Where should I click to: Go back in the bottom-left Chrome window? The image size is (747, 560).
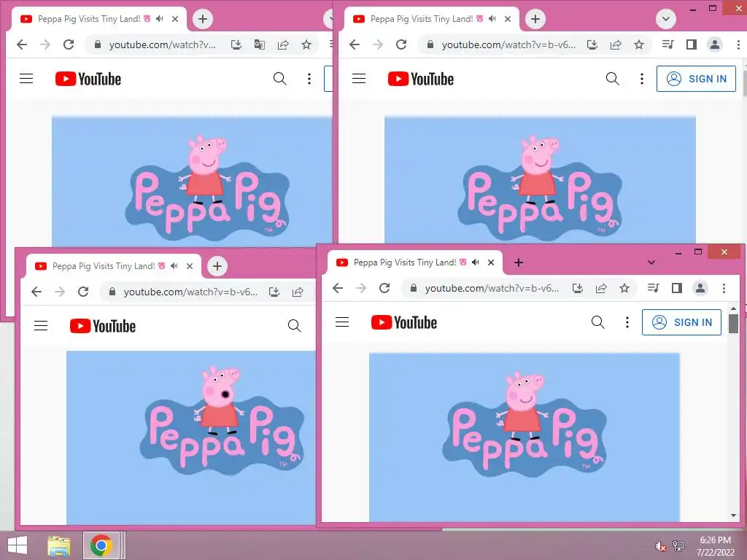point(36,292)
